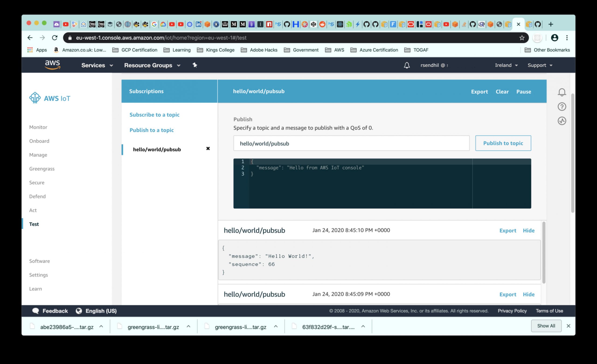Click the right-side alerts bell icon
The image size is (597, 364).
pyautogui.click(x=562, y=92)
